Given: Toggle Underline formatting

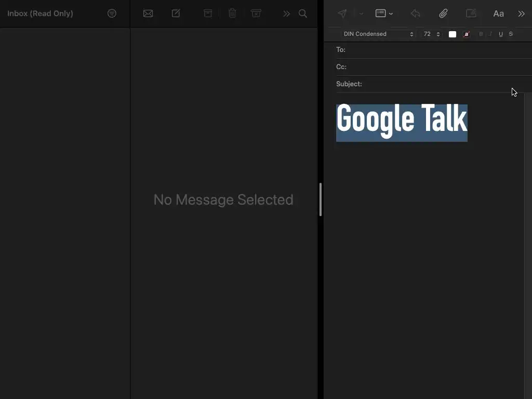Looking at the screenshot, I should pyautogui.click(x=501, y=34).
